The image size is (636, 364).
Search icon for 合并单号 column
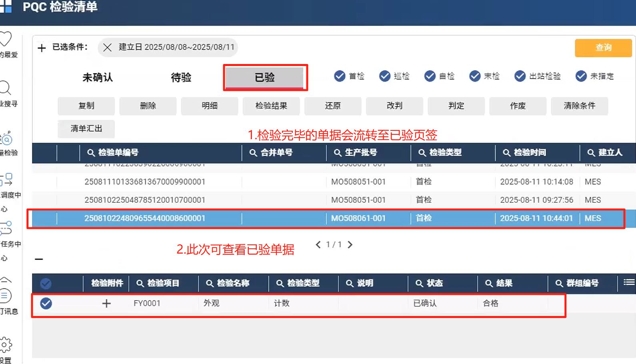pyautogui.click(x=253, y=153)
